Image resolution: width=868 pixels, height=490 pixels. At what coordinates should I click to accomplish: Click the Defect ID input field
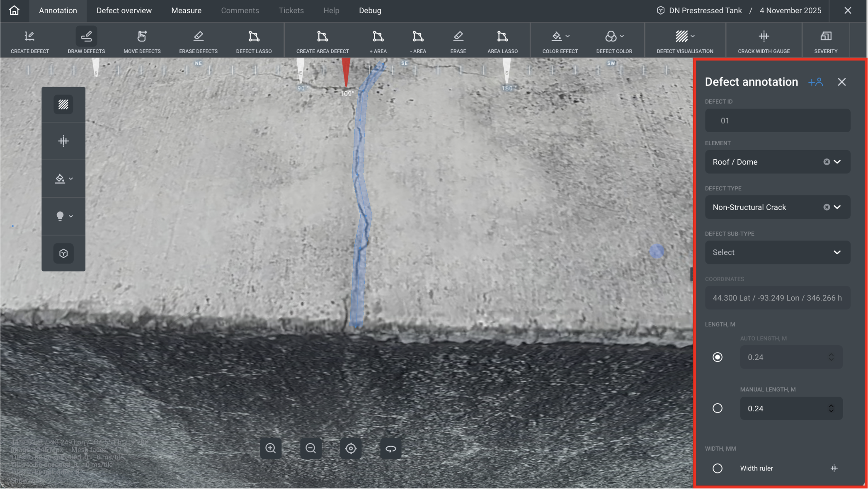[x=777, y=121]
